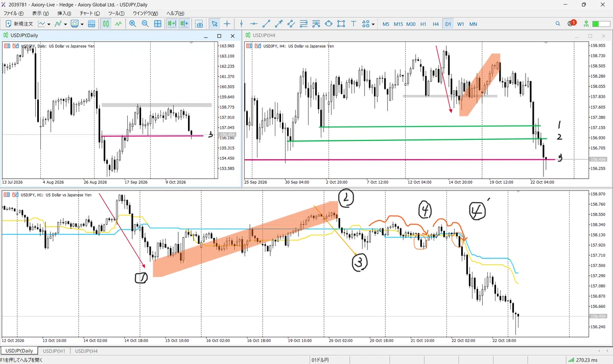Open the Market Watch panel icon
The width and height of the screenshot is (613, 364).
pyautogui.click(x=91, y=24)
